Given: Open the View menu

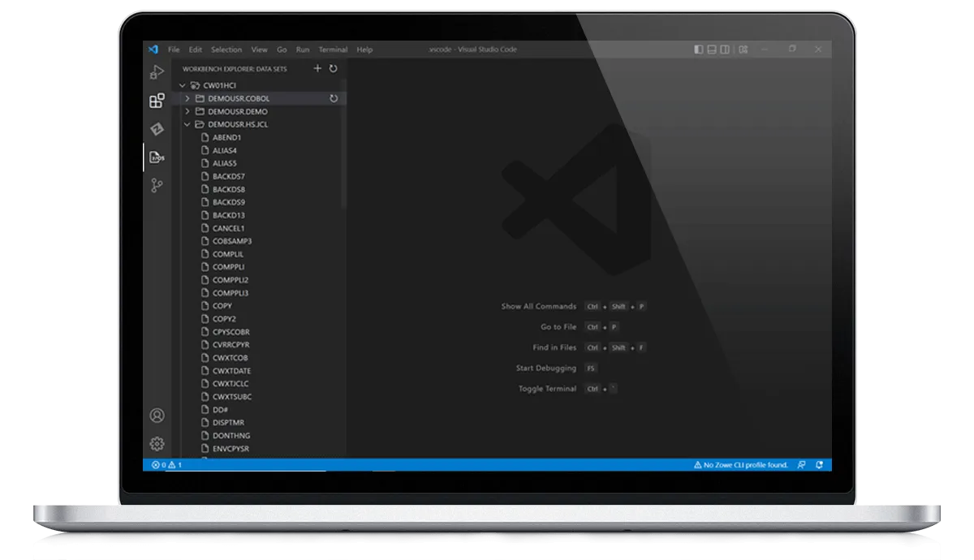Looking at the screenshot, I should (259, 50).
